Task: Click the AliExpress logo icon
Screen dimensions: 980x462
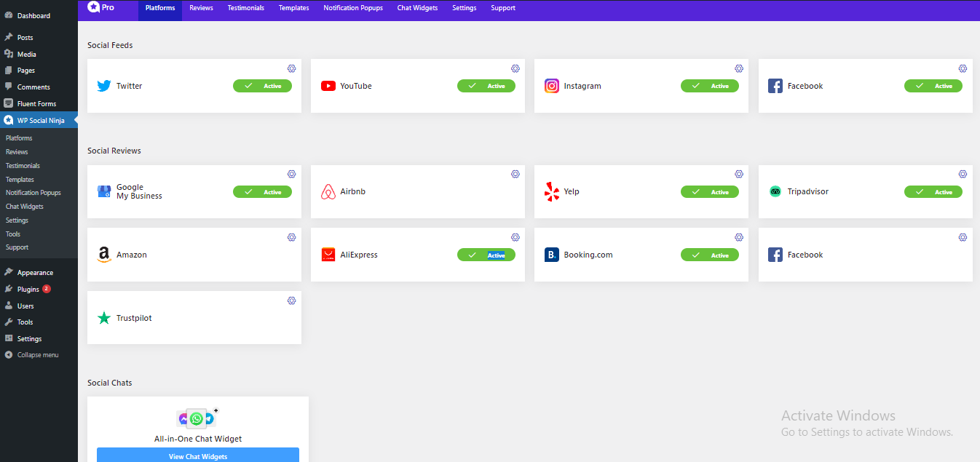Action: (x=328, y=255)
